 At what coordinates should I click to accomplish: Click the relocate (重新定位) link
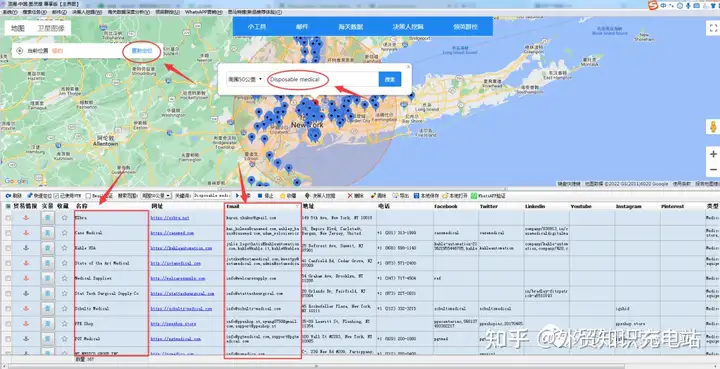(141, 51)
